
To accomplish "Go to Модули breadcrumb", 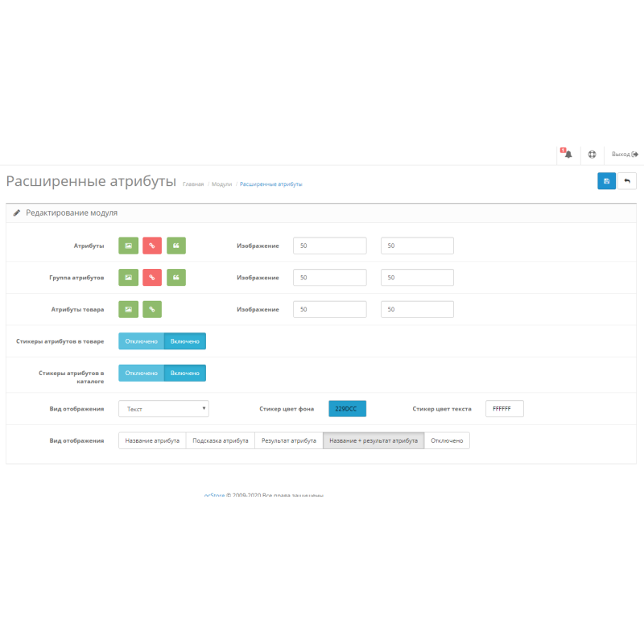I will click(x=221, y=184).
